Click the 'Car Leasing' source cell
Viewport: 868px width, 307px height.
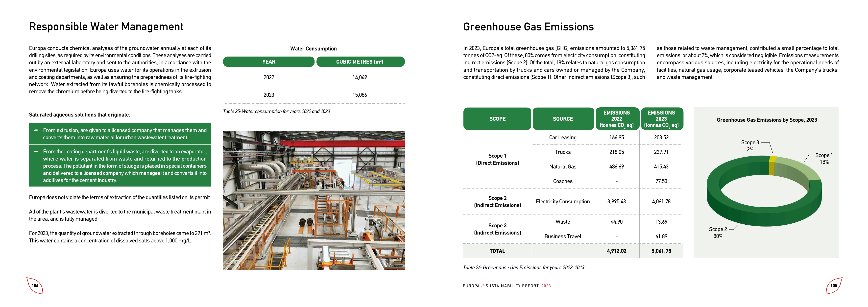point(563,138)
